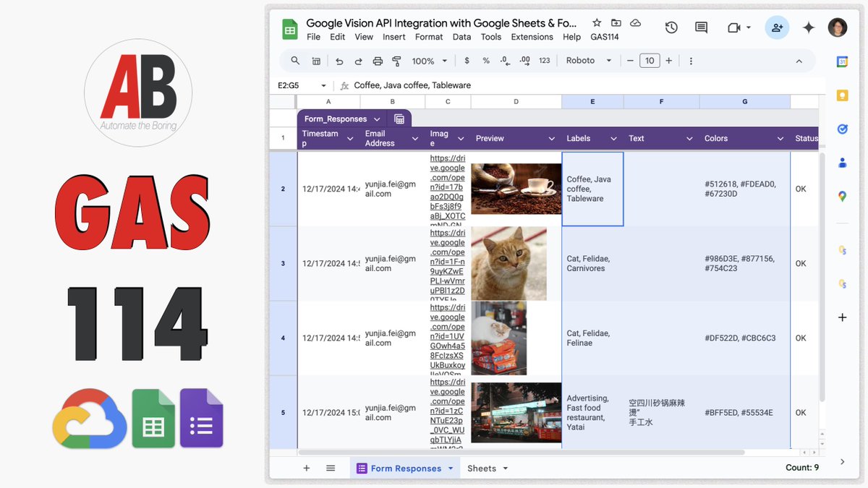Open orange cat image Drive link in row 3
The width and height of the screenshot is (868, 488).
pos(448,263)
